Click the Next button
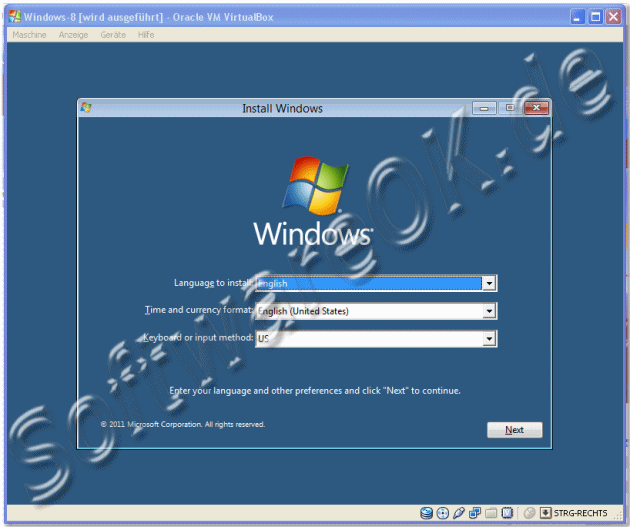The image size is (630, 527). 515,430
